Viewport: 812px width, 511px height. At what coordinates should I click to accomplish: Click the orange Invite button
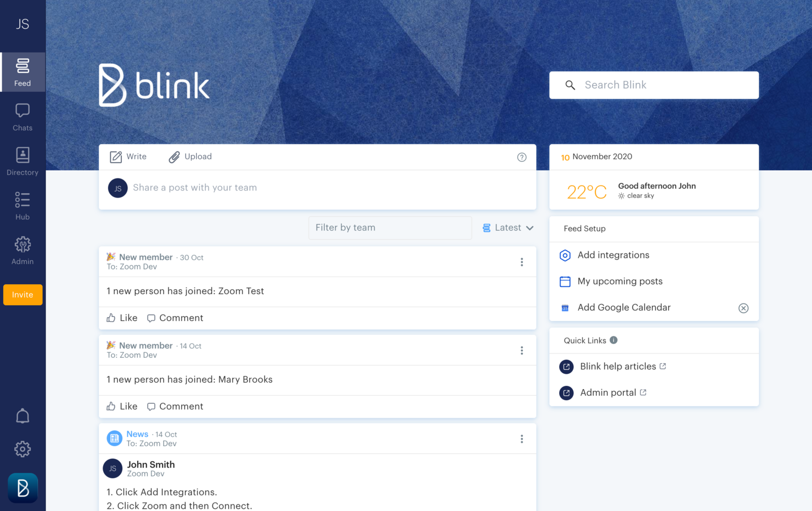tap(22, 295)
